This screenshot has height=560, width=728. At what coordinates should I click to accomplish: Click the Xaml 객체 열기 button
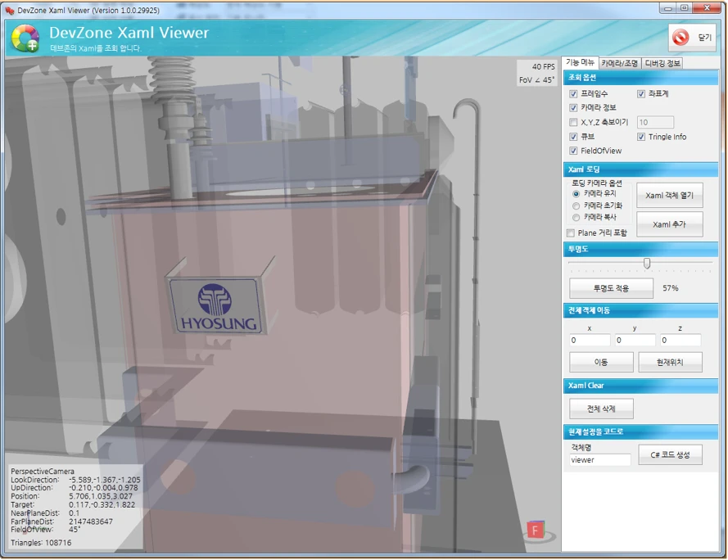tap(669, 196)
